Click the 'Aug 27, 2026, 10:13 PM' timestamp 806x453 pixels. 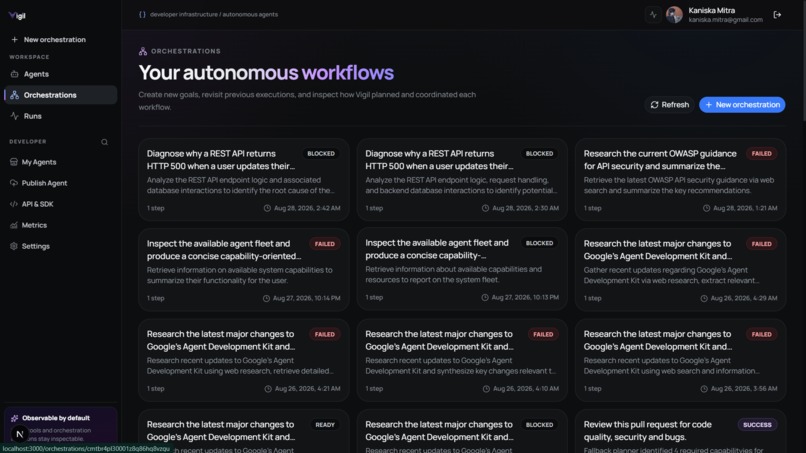pyautogui.click(x=525, y=298)
